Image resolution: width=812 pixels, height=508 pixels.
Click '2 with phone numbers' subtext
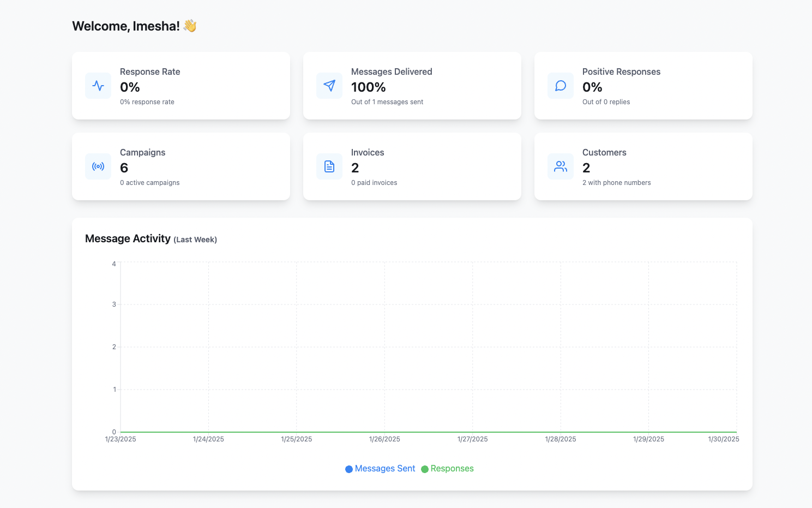616,183
